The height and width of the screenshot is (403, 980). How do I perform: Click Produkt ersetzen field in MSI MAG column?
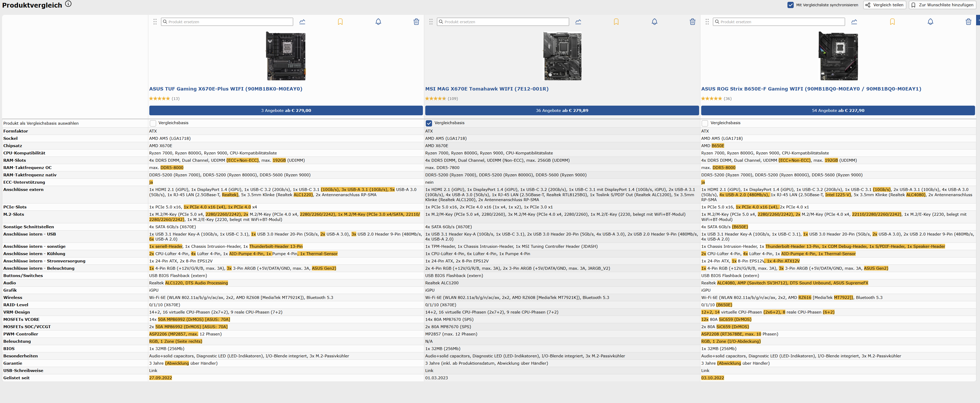(503, 22)
